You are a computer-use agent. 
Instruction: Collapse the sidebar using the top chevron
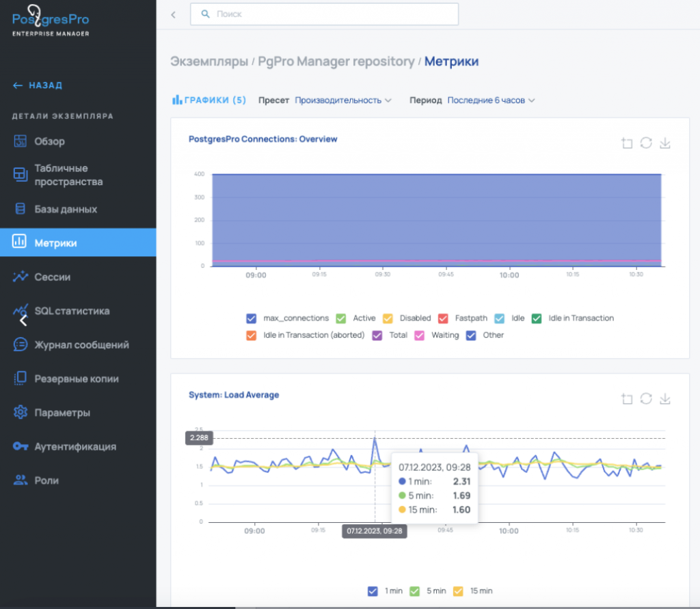pos(173,14)
